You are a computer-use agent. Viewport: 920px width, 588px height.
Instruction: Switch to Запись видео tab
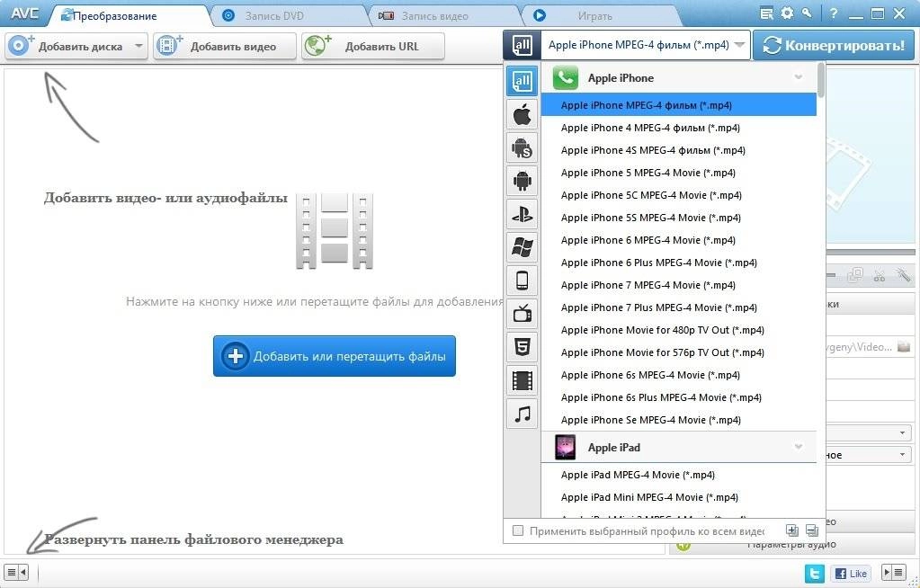[x=434, y=16]
